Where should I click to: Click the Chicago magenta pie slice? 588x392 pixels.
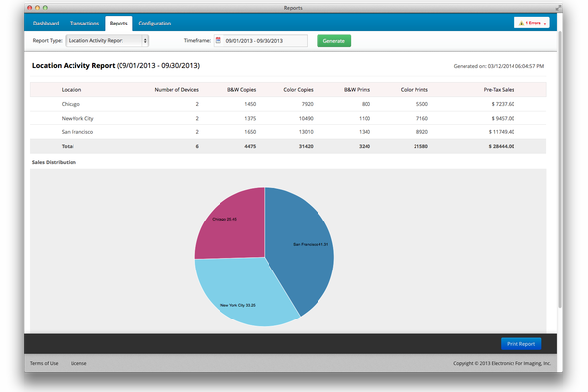[234, 228]
